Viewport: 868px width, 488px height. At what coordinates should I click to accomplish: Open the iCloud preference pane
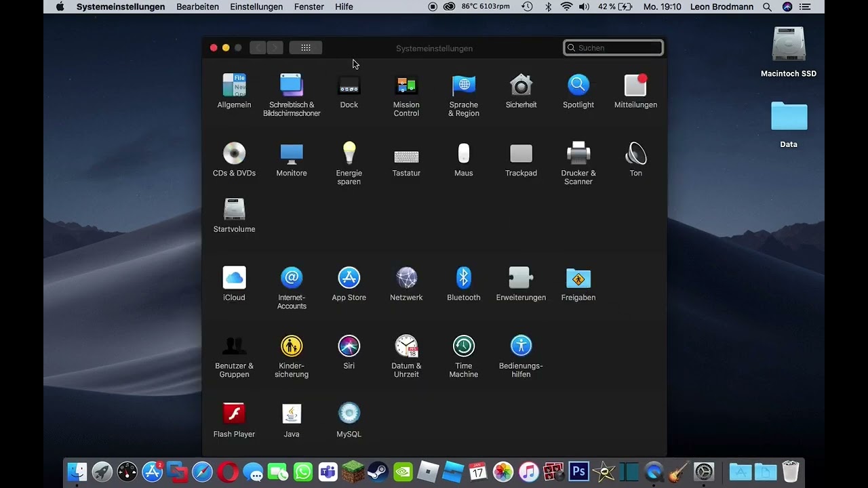(x=234, y=284)
